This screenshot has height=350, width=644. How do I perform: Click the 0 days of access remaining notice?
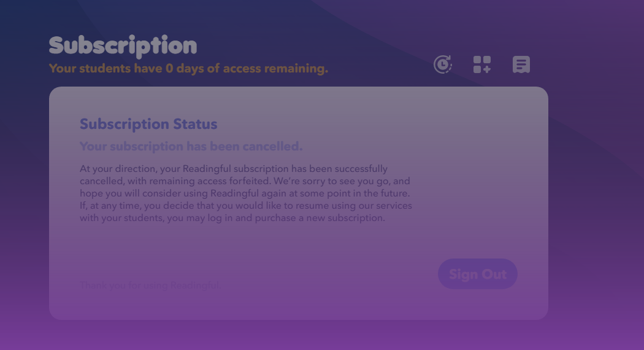[x=188, y=68]
